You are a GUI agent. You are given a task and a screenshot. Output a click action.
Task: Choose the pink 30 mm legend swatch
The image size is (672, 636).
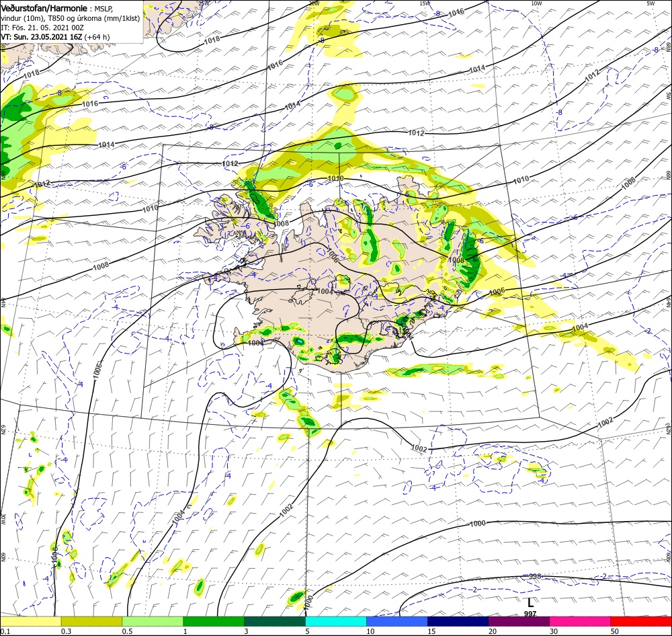coord(580,622)
